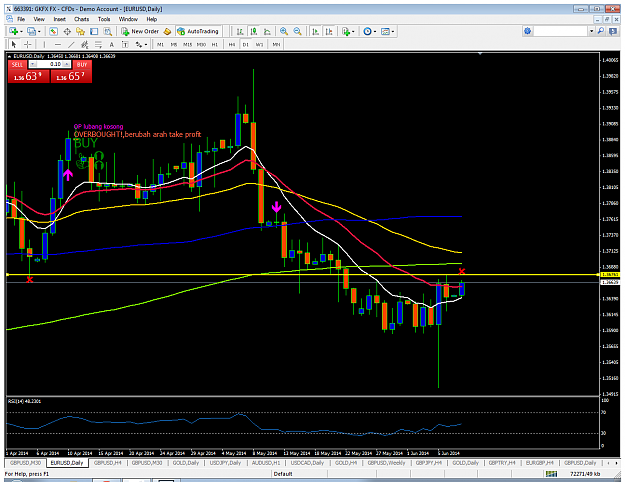Expand the Profiles dropdown arrow
Image resolution: width=625 pixels, height=482 pixels.
click(x=39, y=31)
